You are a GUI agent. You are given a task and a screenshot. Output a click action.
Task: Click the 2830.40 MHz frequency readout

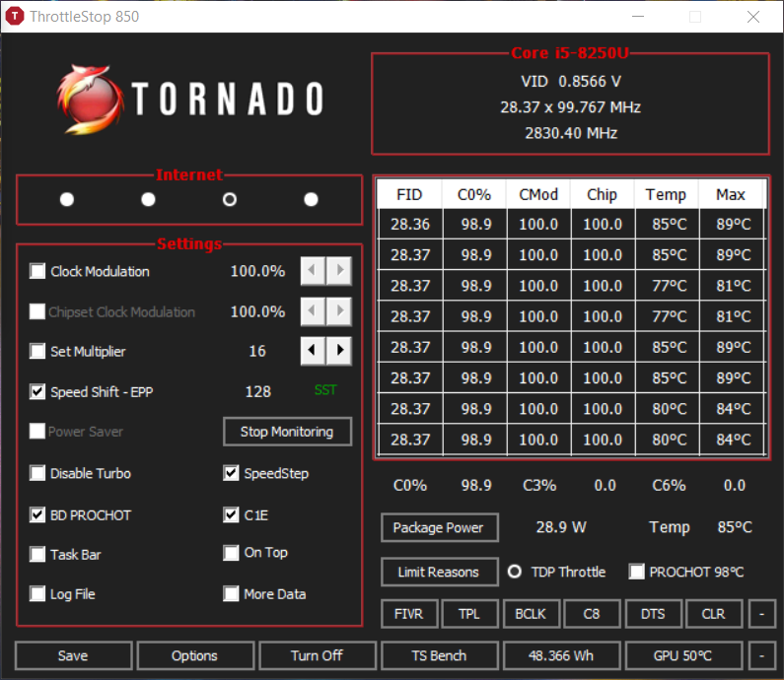coord(571,133)
